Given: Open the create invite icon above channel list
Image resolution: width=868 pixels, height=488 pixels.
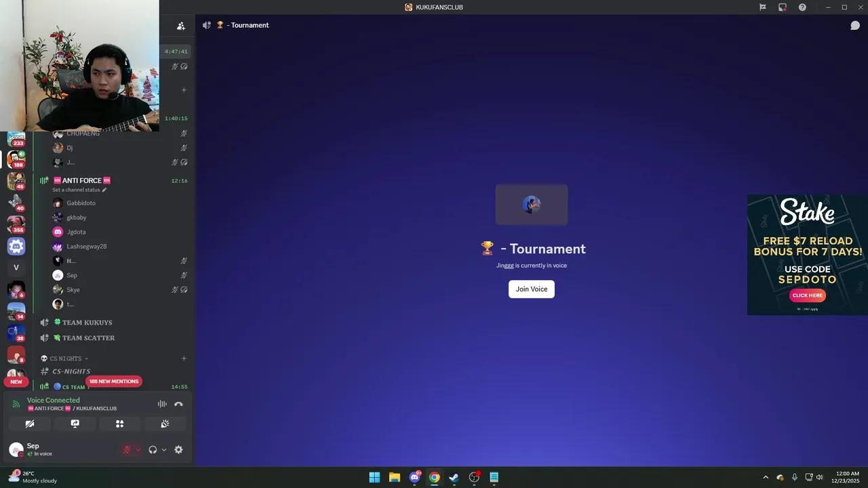Looking at the screenshot, I should coord(181,26).
